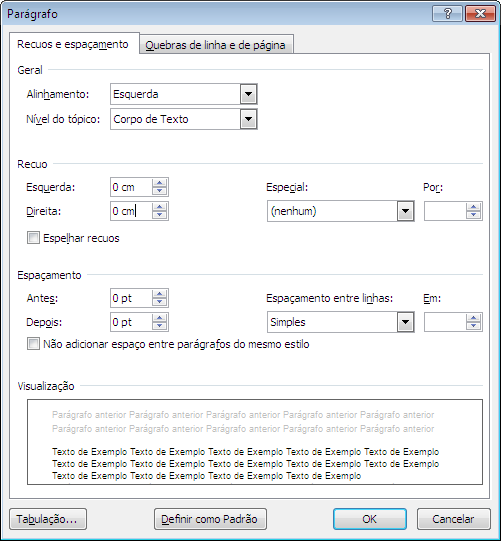
Task: Switch to Quebras de linha e de página tab
Action: [216, 45]
